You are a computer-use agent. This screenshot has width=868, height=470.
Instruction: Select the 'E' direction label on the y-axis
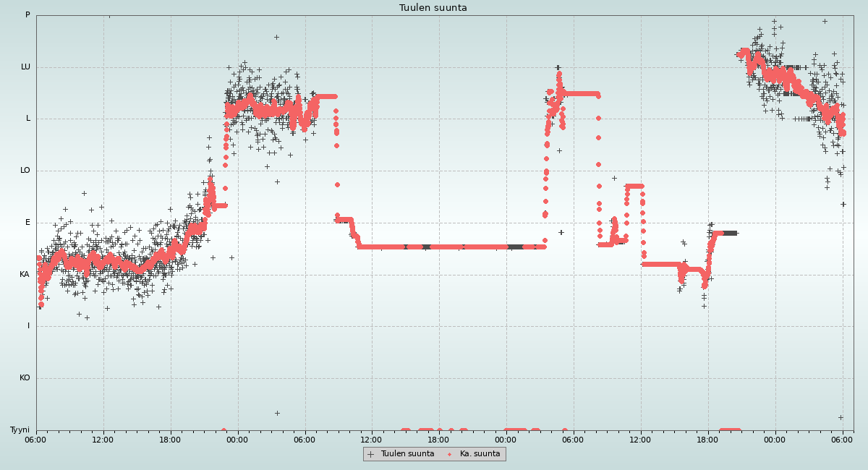click(x=27, y=223)
